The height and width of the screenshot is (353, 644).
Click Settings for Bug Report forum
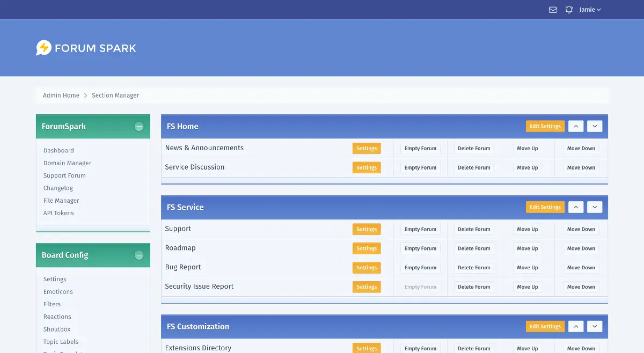(x=367, y=268)
